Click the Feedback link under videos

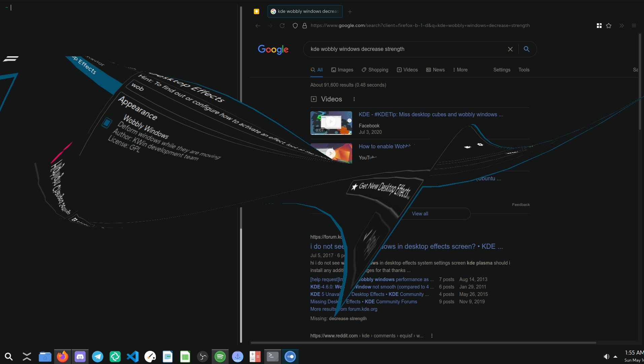(x=521, y=205)
